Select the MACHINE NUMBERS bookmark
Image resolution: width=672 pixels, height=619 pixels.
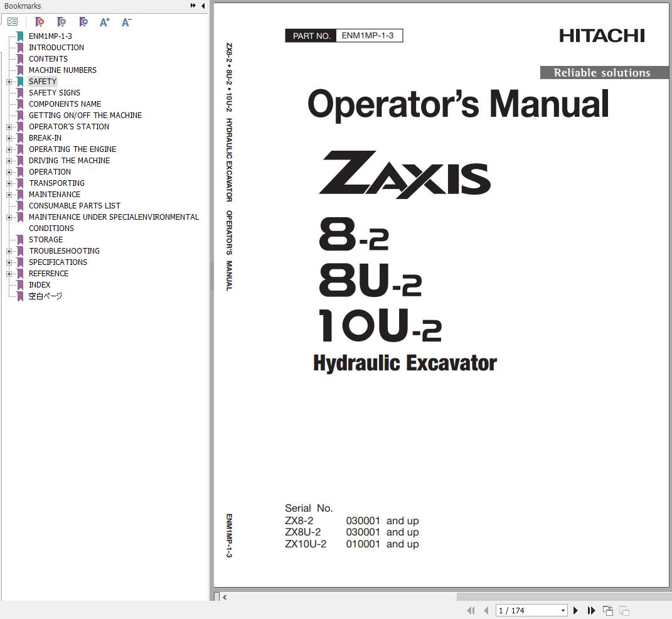(x=63, y=70)
